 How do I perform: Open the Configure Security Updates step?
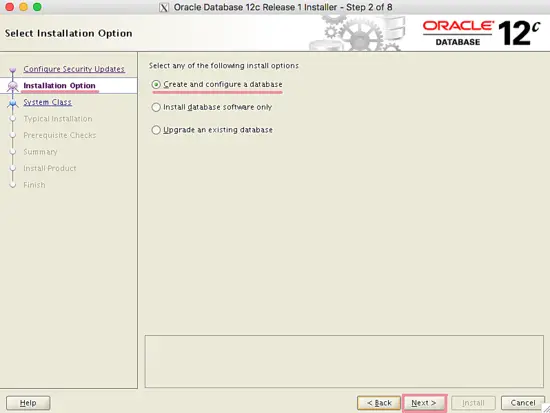click(74, 69)
